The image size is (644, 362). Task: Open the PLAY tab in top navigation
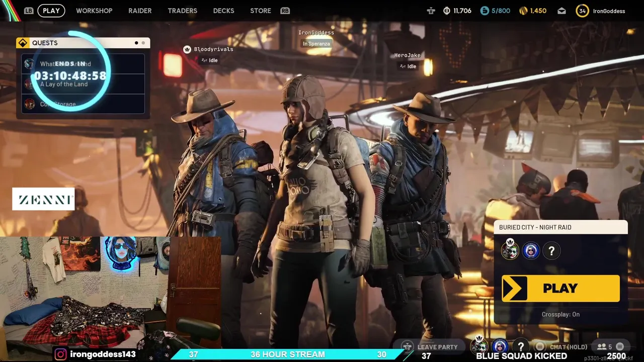51,11
